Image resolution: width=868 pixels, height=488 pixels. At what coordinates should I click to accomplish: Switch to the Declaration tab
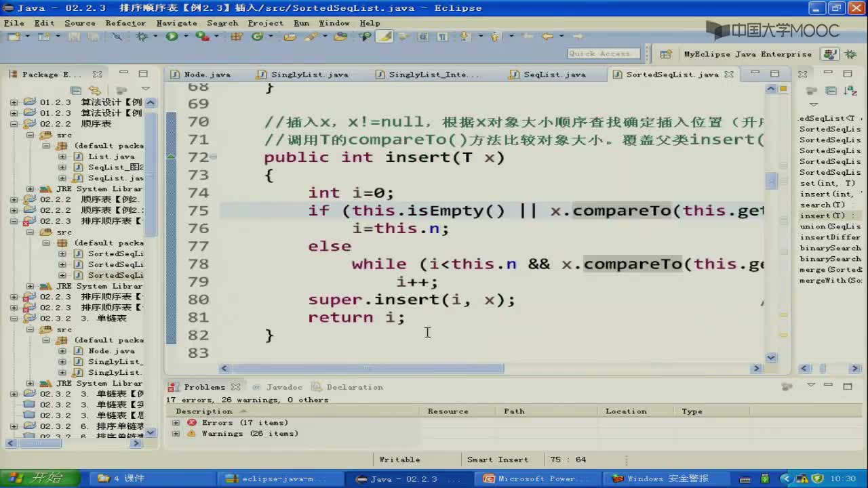tap(348, 387)
